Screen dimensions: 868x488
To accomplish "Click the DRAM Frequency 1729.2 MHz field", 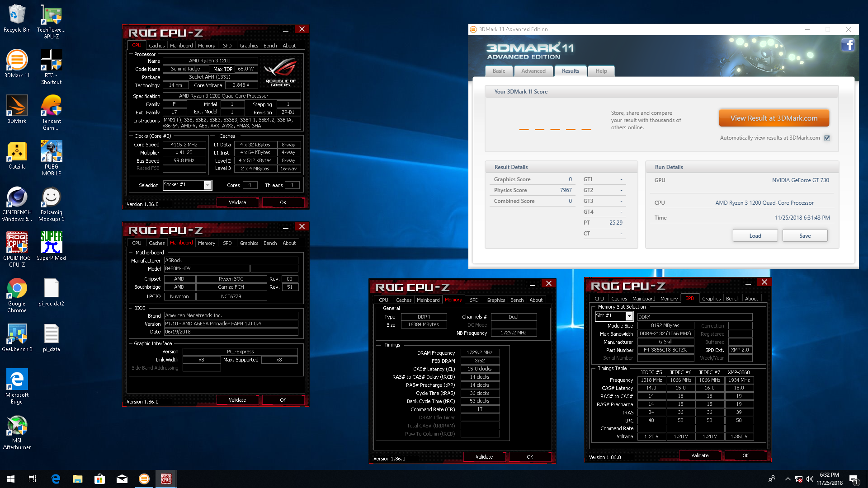I will click(x=480, y=352).
